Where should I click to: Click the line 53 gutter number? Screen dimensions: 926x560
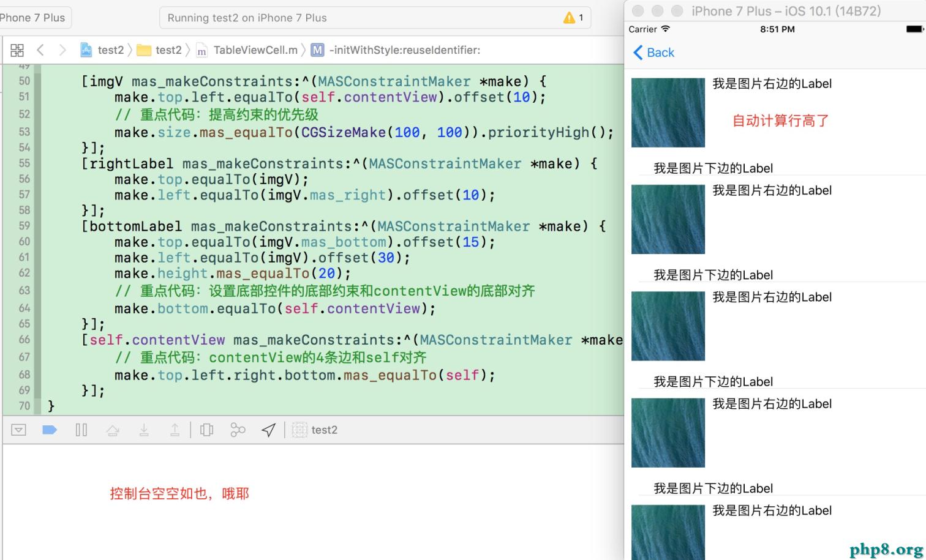(24, 132)
